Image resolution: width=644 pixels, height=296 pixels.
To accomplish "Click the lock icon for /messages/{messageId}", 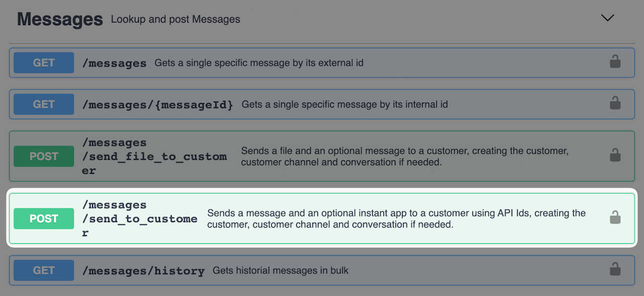I will 615,104.
